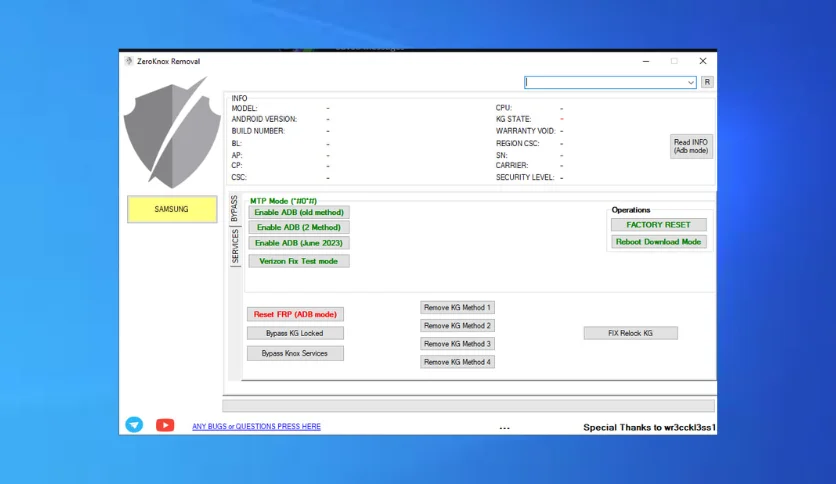
Task: Click Special Thanks to wr3cckl3ss1 text
Action: (649, 427)
